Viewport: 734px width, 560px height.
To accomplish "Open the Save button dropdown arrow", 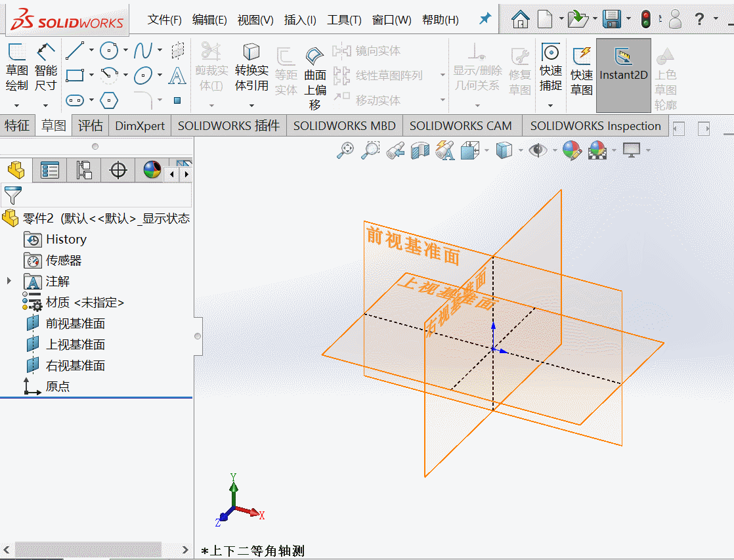I will click(x=628, y=19).
